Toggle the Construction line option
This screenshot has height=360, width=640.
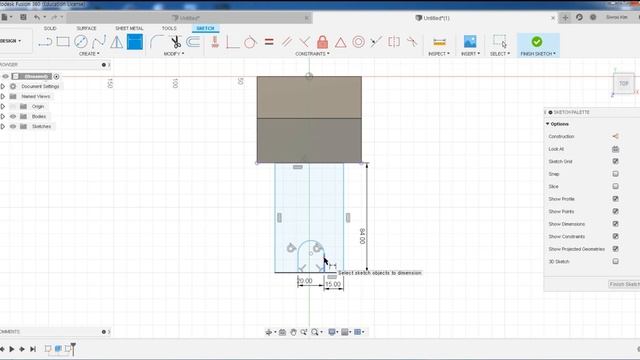[616, 136]
